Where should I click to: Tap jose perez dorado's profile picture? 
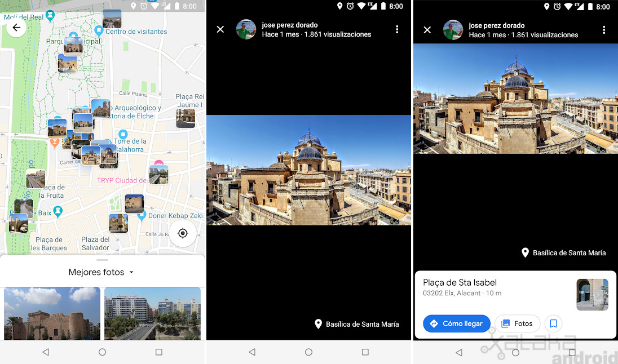246,29
